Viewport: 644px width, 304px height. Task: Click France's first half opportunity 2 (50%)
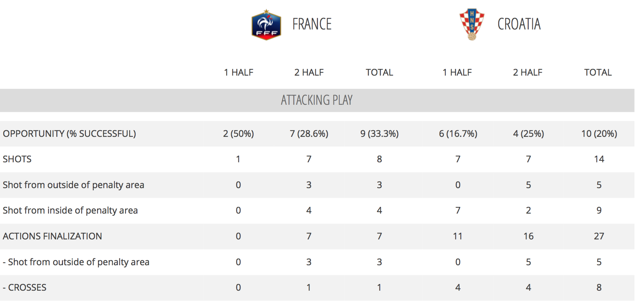coord(238,134)
